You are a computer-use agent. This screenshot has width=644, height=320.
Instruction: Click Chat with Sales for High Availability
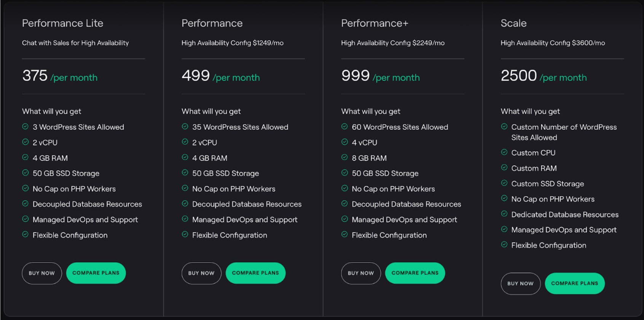tap(75, 43)
